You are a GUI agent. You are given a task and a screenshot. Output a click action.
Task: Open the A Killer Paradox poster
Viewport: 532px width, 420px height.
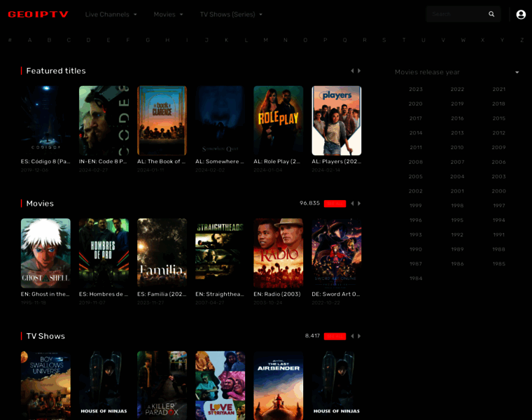(162, 386)
